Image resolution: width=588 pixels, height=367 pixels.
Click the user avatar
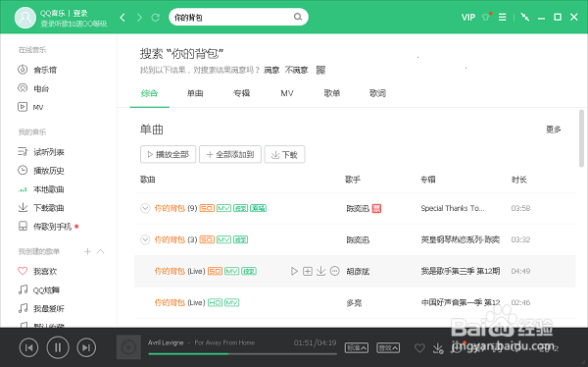(25, 18)
